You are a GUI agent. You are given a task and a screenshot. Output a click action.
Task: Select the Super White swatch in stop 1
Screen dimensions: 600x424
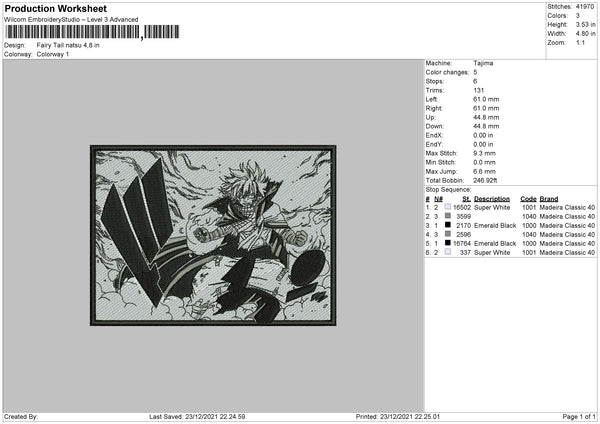[448, 207]
